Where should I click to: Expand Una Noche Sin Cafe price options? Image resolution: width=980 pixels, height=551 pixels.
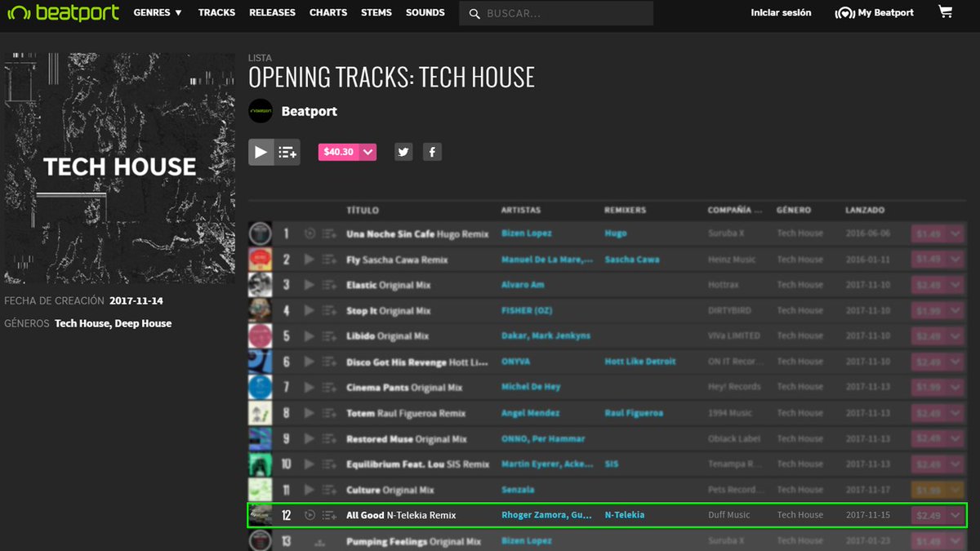click(x=956, y=233)
